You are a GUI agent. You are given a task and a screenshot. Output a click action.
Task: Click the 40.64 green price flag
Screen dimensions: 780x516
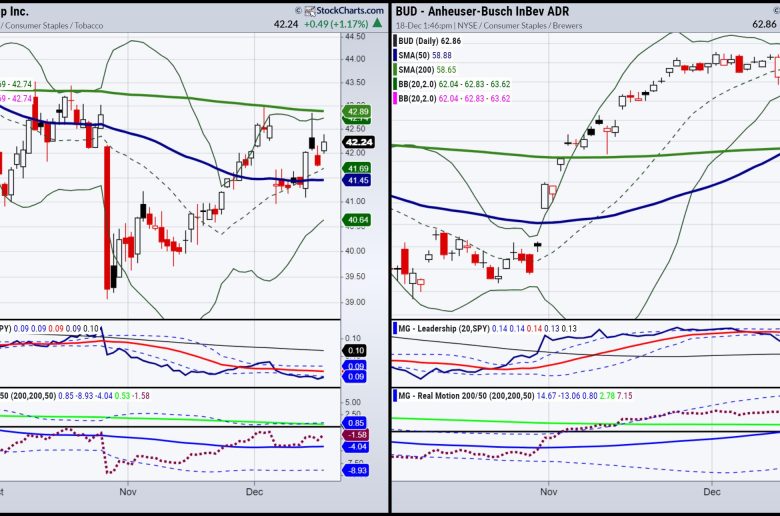(x=358, y=219)
